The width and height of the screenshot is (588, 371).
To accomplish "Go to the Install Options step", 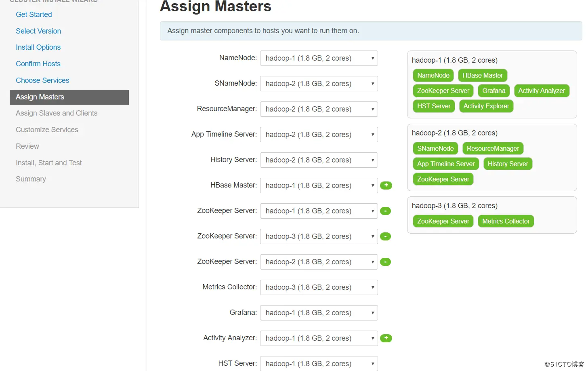I will click(x=38, y=47).
